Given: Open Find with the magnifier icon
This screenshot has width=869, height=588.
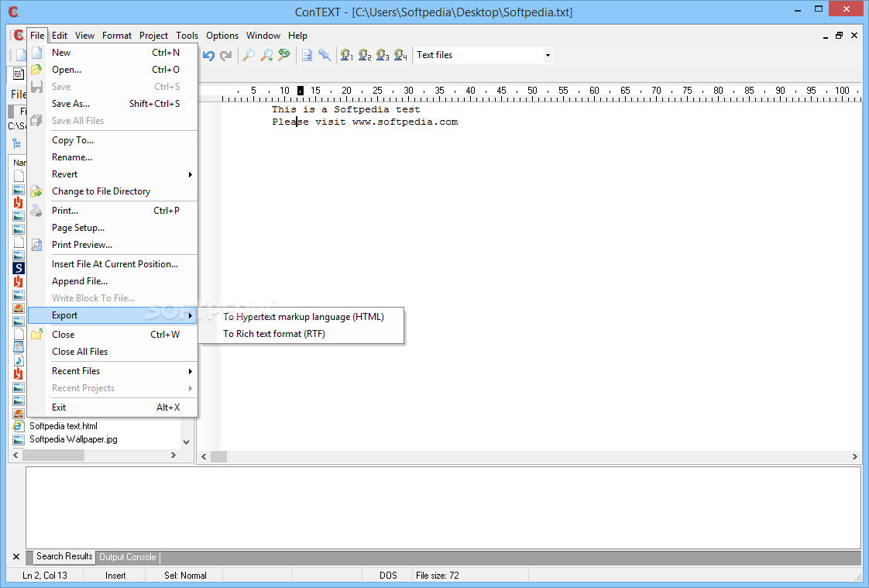Looking at the screenshot, I should tap(249, 55).
